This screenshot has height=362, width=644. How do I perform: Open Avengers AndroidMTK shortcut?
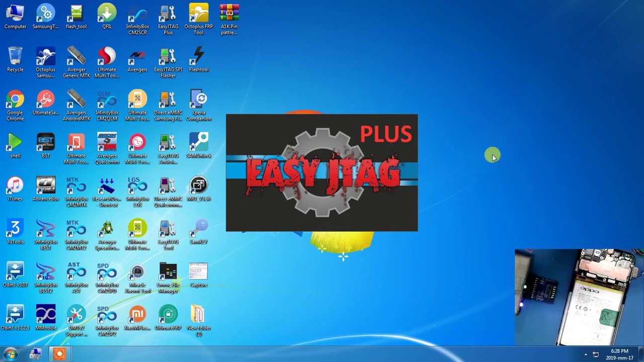coord(76,106)
